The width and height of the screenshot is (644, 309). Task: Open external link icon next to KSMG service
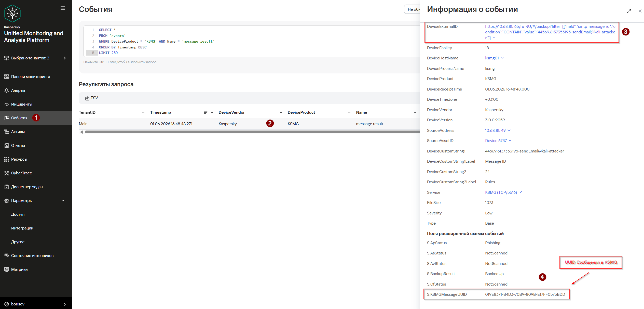click(520, 192)
